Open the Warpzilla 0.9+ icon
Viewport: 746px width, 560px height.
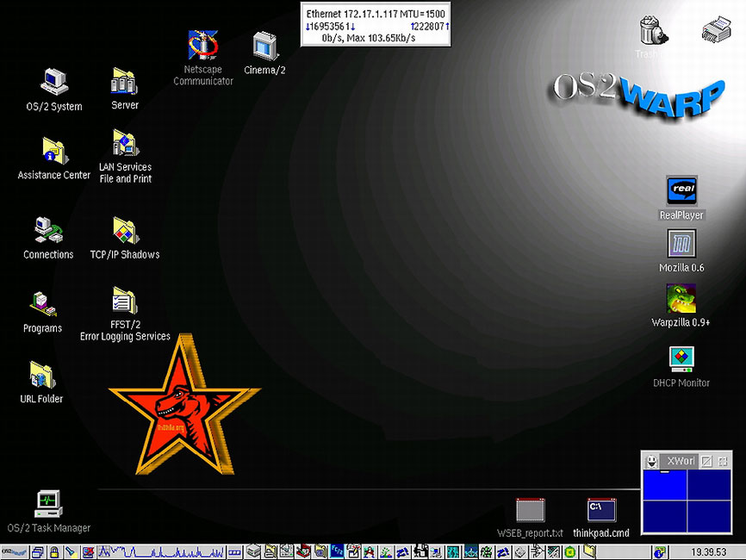coord(681,299)
